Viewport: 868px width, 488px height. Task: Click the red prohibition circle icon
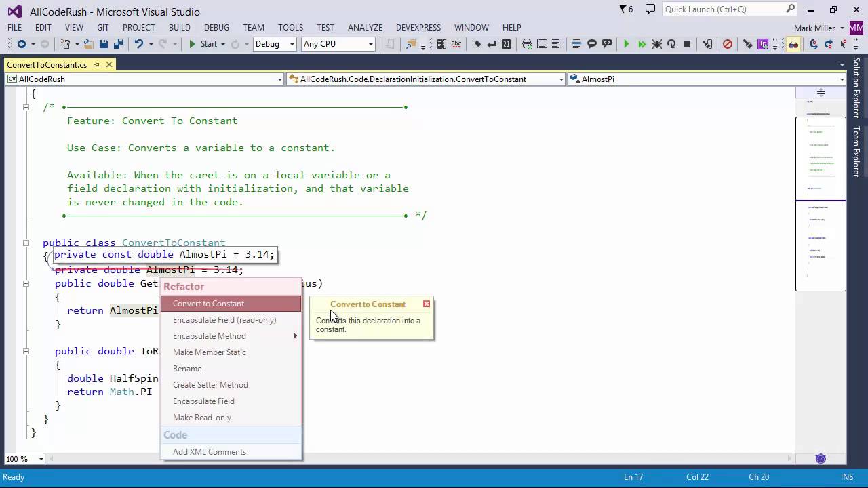[x=728, y=44]
